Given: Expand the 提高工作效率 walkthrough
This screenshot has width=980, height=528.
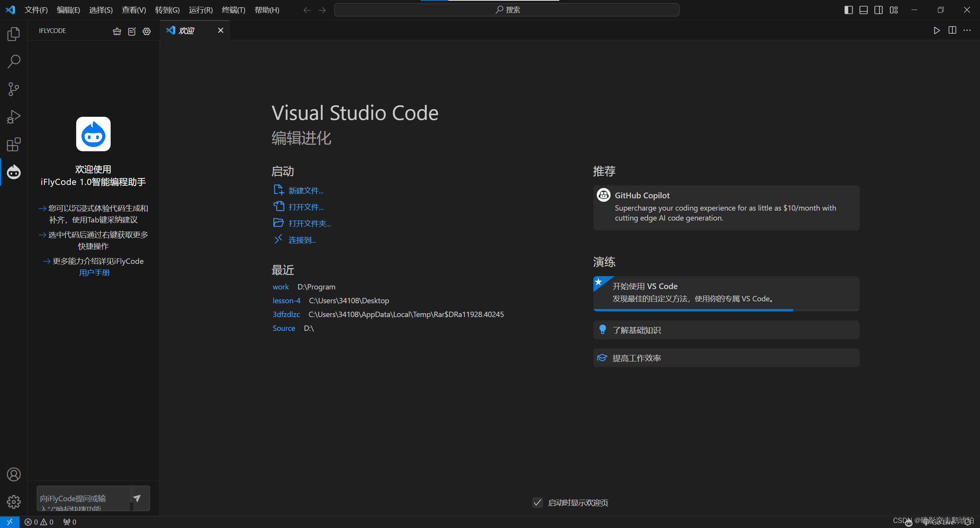Looking at the screenshot, I should pos(726,358).
